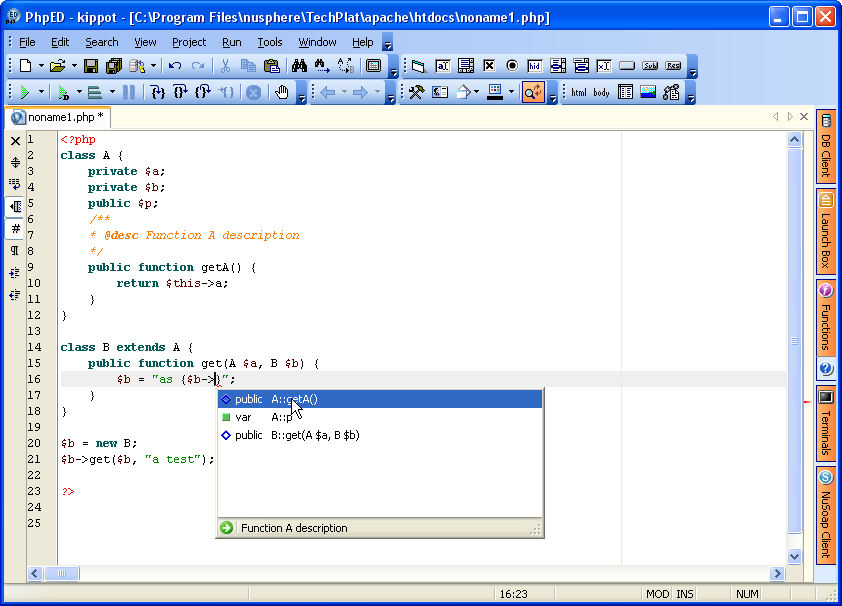
Task: Open Find with the binoculars icon
Action: point(299,66)
